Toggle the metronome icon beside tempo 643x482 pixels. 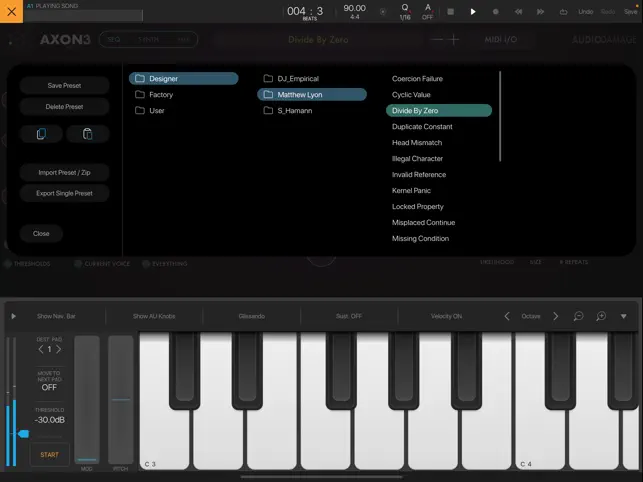click(x=383, y=11)
